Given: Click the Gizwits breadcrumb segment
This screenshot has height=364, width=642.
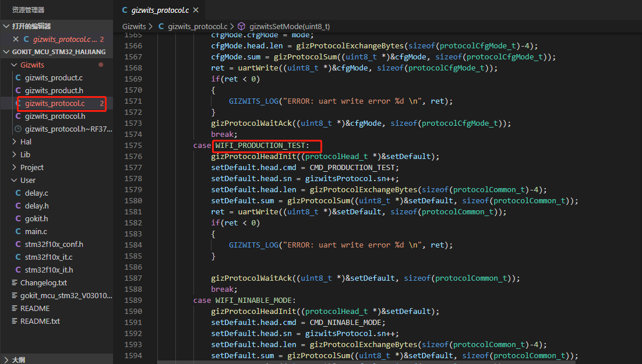Looking at the screenshot, I should point(134,26).
